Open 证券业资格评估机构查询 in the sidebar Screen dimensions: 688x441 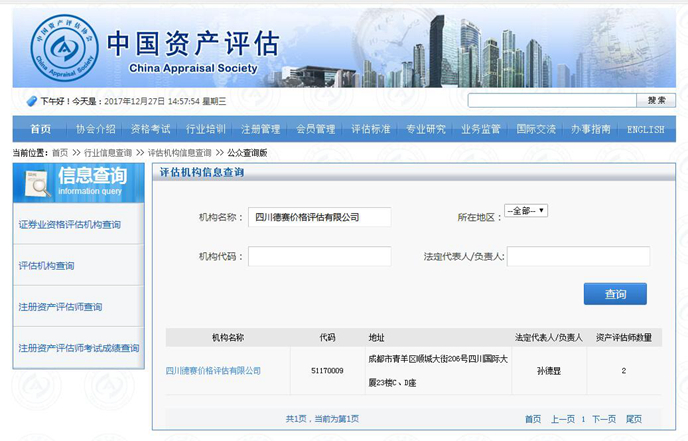(x=69, y=225)
